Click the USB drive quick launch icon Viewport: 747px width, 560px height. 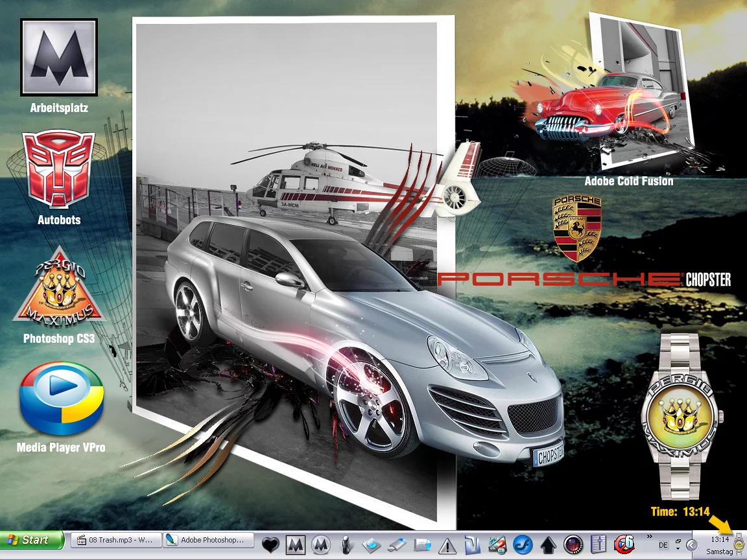[x=397, y=544]
